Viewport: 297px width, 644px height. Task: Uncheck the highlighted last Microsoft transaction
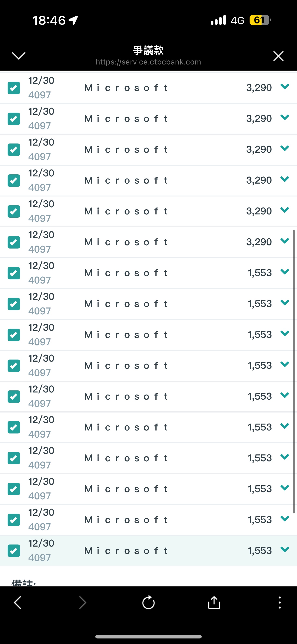point(14,550)
